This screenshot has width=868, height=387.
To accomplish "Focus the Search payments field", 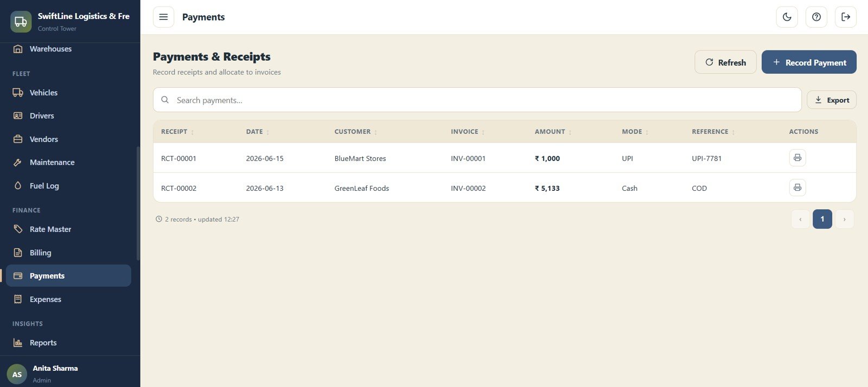I will (477, 100).
